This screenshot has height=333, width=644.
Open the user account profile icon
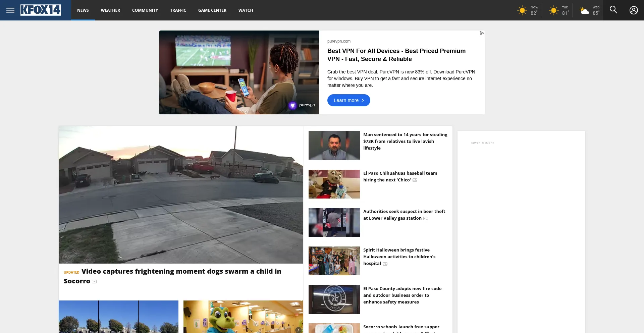coord(633,10)
